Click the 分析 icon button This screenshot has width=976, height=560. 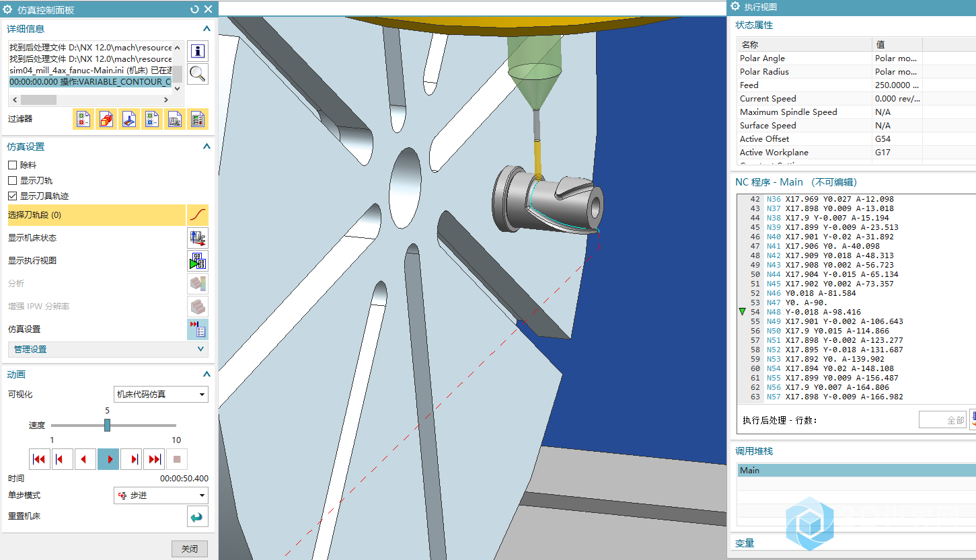point(198,284)
